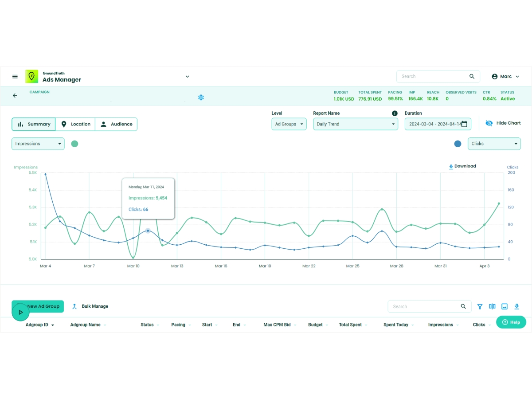Open the Help chat button
This screenshot has height=399, width=532.
tap(511, 322)
